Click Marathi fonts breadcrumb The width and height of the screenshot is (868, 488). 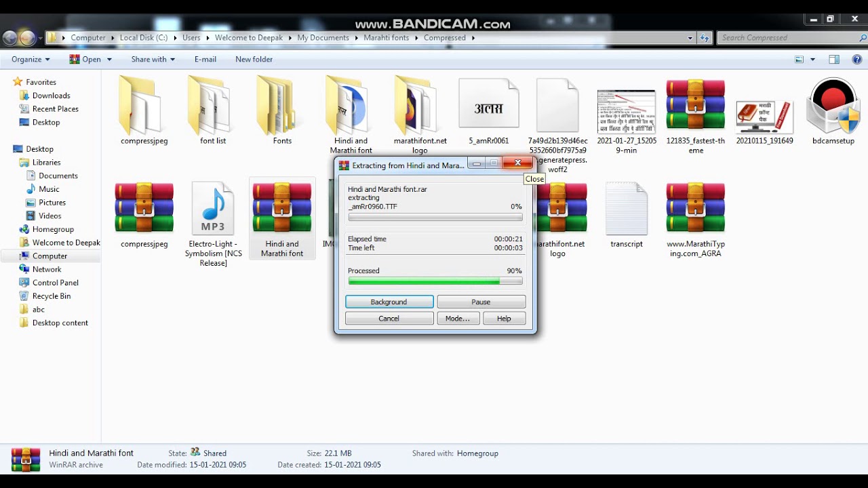[x=387, y=38]
